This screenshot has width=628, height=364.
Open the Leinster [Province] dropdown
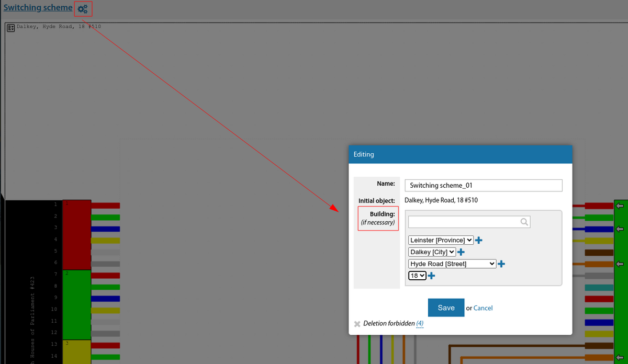tap(441, 240)
